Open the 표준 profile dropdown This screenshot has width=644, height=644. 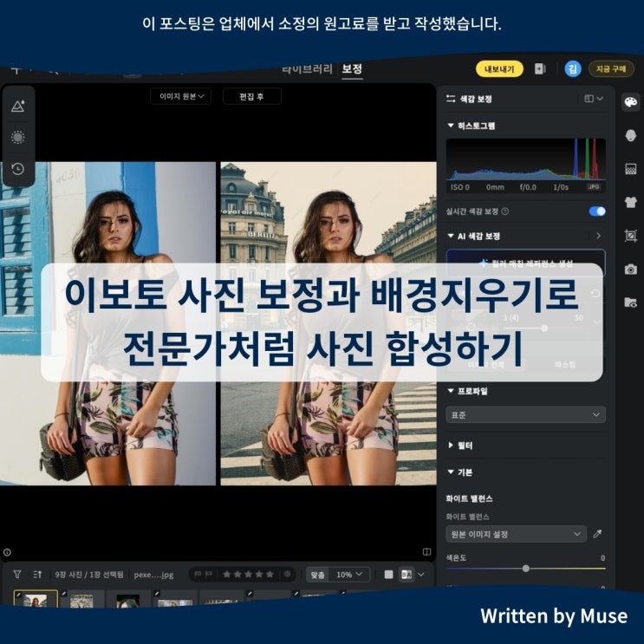525,415
